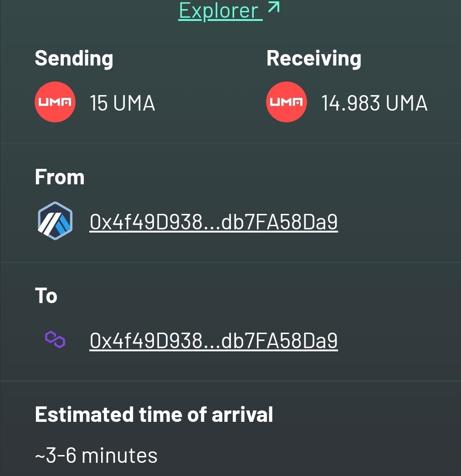Click the UMA token icon under Sending
461x476 pixels.
point(55,102)
